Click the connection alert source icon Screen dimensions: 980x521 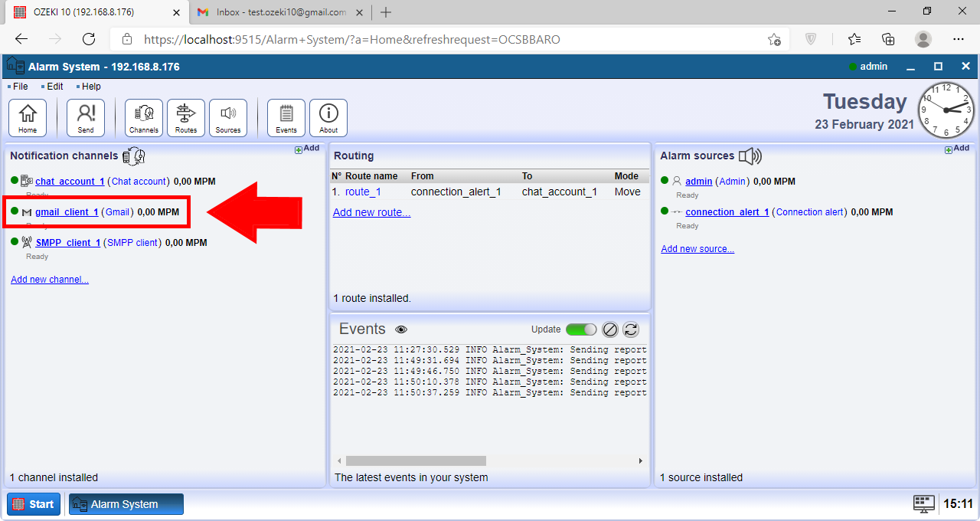[x=676, y=212]
